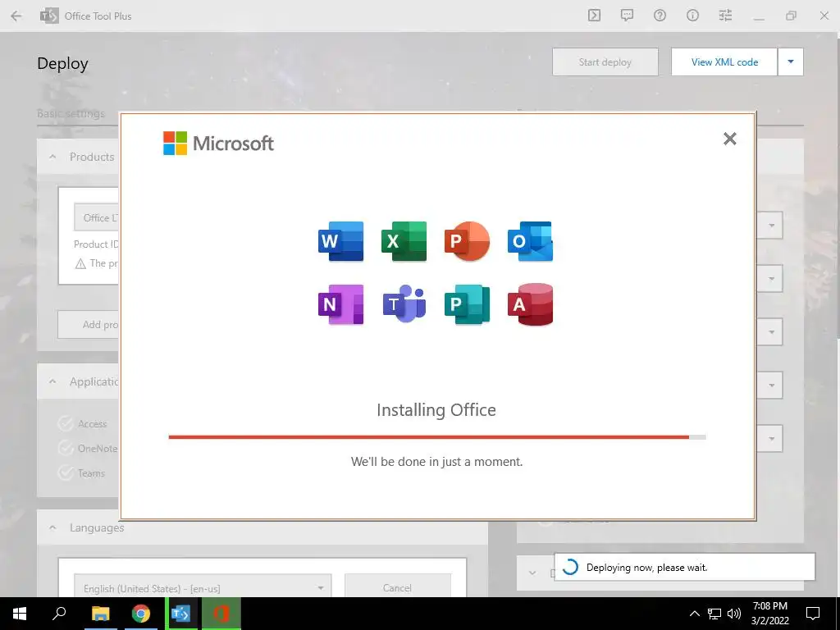Viewport: 840px width, 630px height.
Task: Click the OneNote icon in installer
Action: (x=340, y=304)
